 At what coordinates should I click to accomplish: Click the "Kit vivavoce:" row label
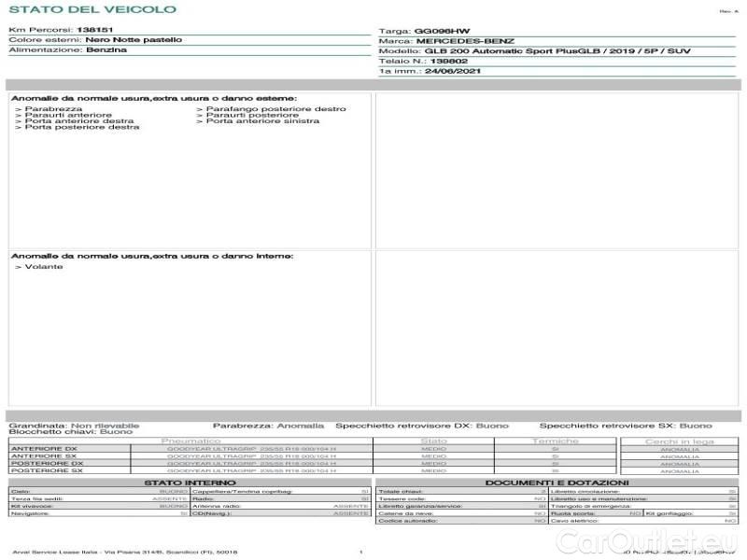32,506
